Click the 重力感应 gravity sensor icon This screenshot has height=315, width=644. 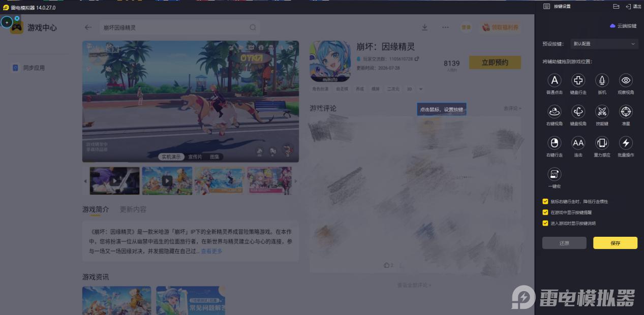tap(602, 143)
